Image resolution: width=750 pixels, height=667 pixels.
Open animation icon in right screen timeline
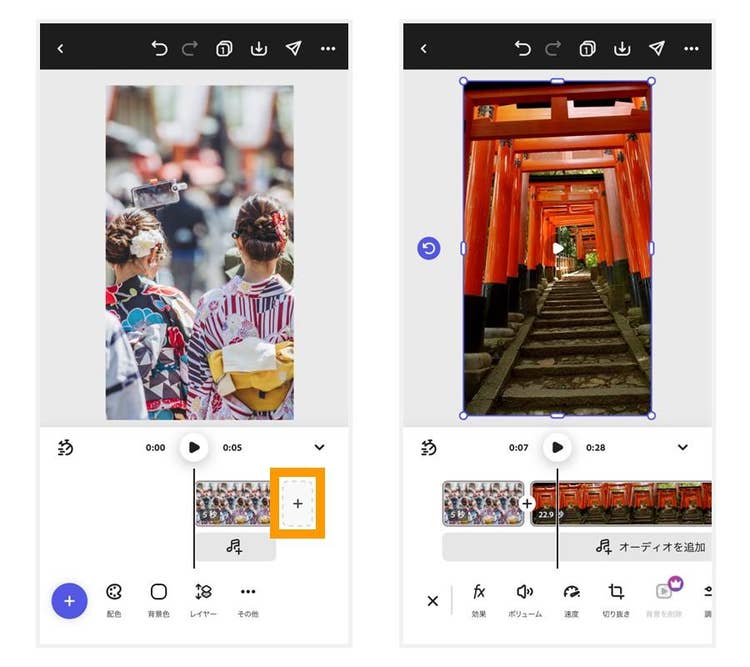point(429,447)
